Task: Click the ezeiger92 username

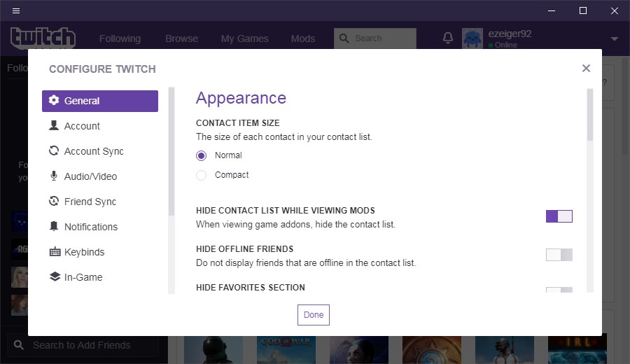Action: [x=510, y=34]
